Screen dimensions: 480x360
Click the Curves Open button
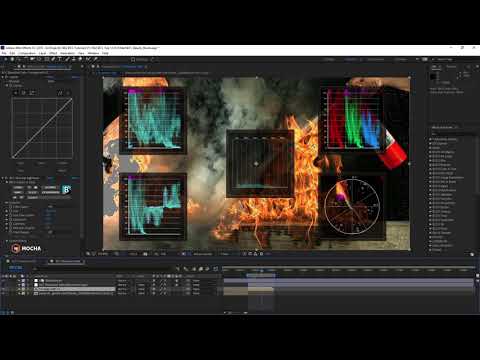[21, 163]
